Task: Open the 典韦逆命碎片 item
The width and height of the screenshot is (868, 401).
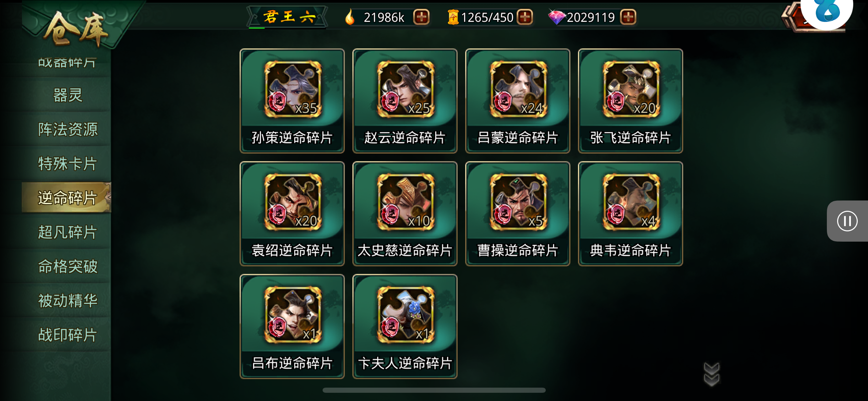Action: coord(630,214)
